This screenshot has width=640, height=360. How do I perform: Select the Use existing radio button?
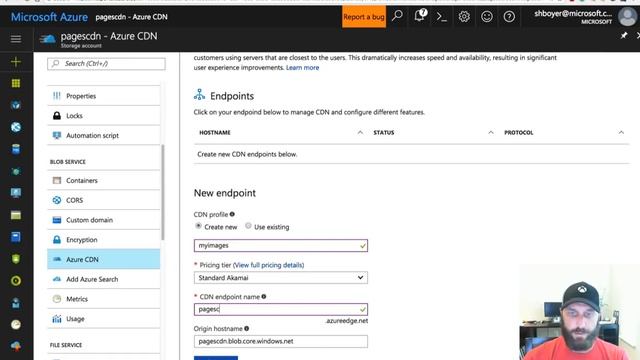pyautogui.click(x=248, y=226)
